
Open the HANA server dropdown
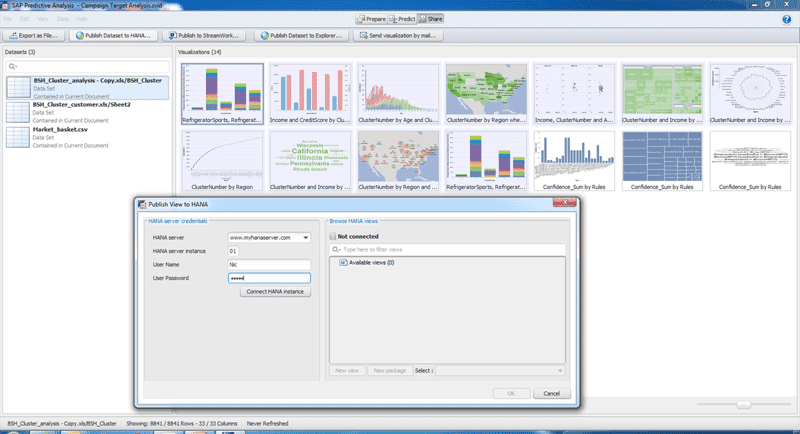(x=305, y=237)
